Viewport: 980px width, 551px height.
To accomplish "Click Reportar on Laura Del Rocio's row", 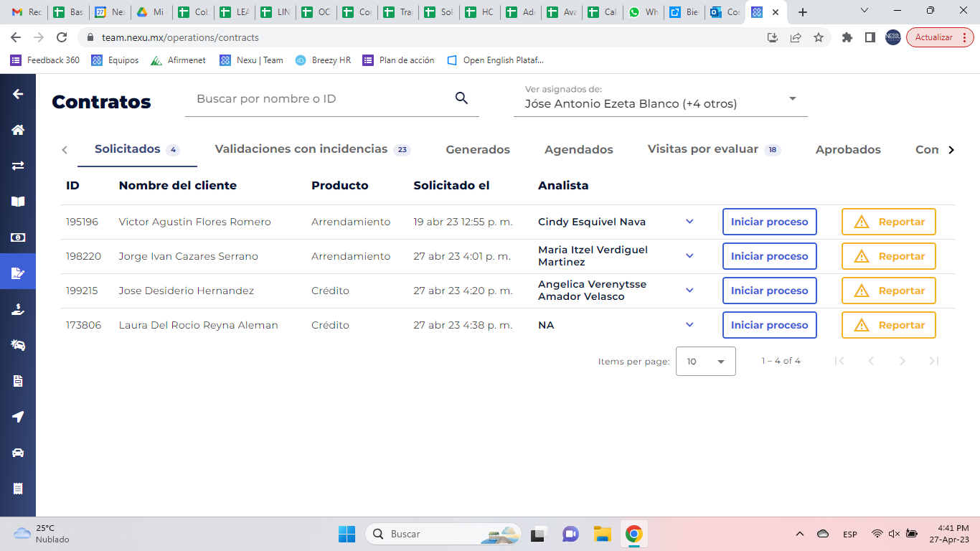I will tap(888, 325).
